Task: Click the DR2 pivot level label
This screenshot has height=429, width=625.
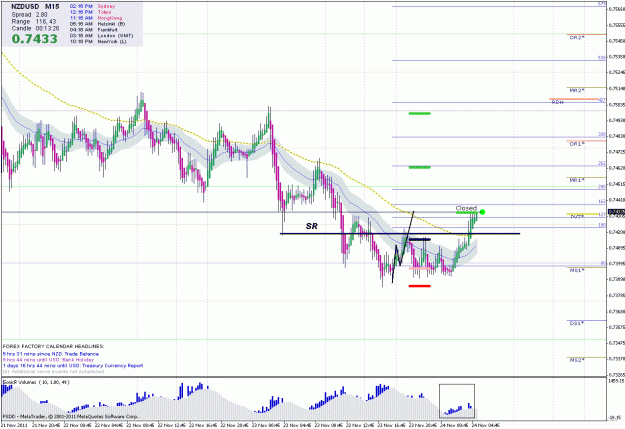Action: point(577,37)
